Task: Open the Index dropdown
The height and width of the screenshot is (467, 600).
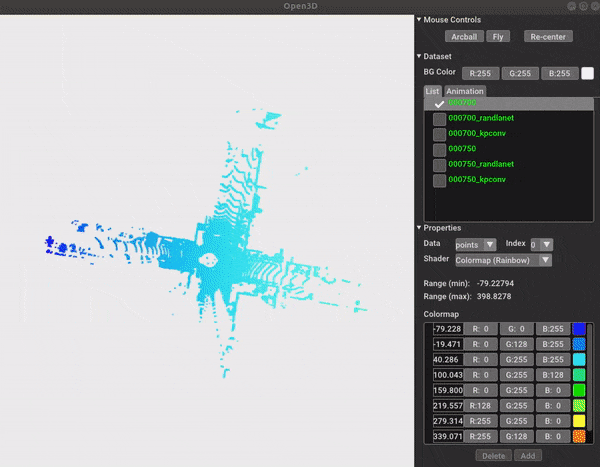Action: click(x=541, y=244)
